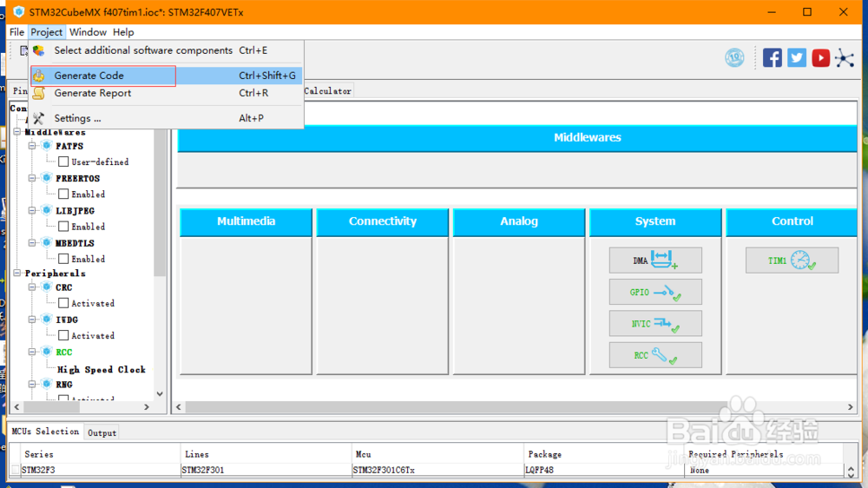Collapse the IWDG tree node
868x488 pixels.
[x=32, y=320]
